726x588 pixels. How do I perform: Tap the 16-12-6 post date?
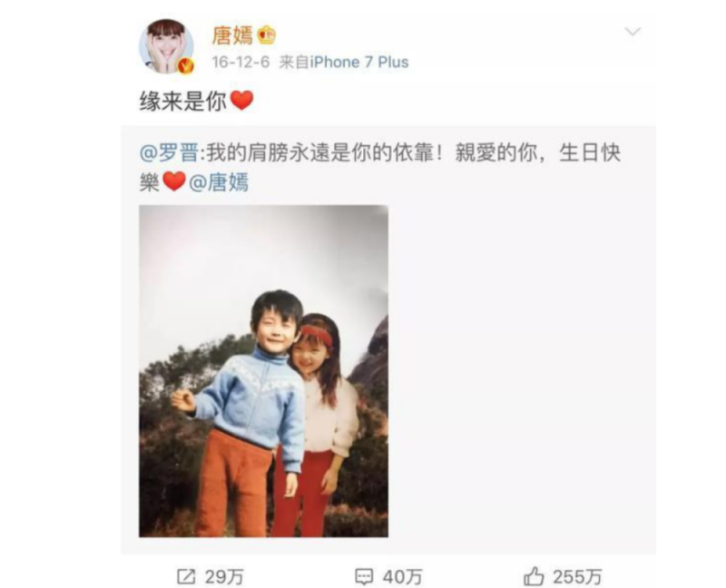(x=240, y=63)
